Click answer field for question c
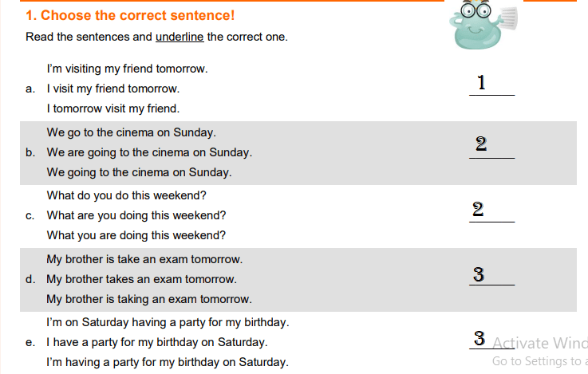This screenshot has height=374, width=588. [491, 211]
